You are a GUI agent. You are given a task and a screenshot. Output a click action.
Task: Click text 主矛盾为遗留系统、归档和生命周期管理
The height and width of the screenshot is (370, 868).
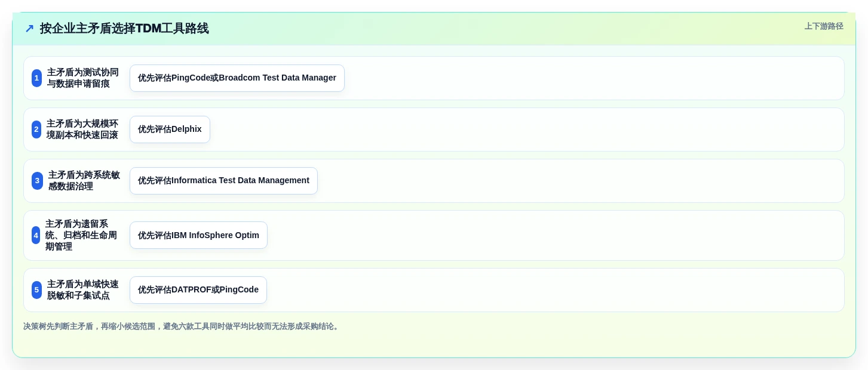click(x=81, y=235)
